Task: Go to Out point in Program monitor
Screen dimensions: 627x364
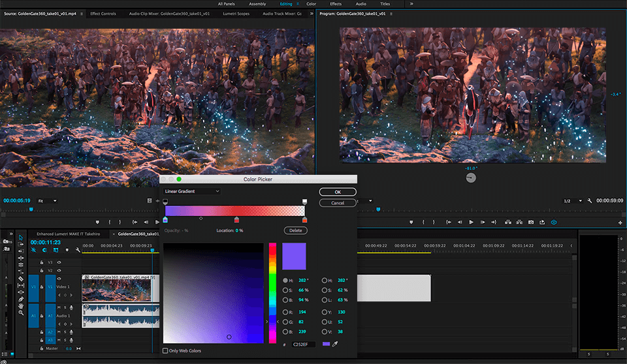Action: pos(494,222)
